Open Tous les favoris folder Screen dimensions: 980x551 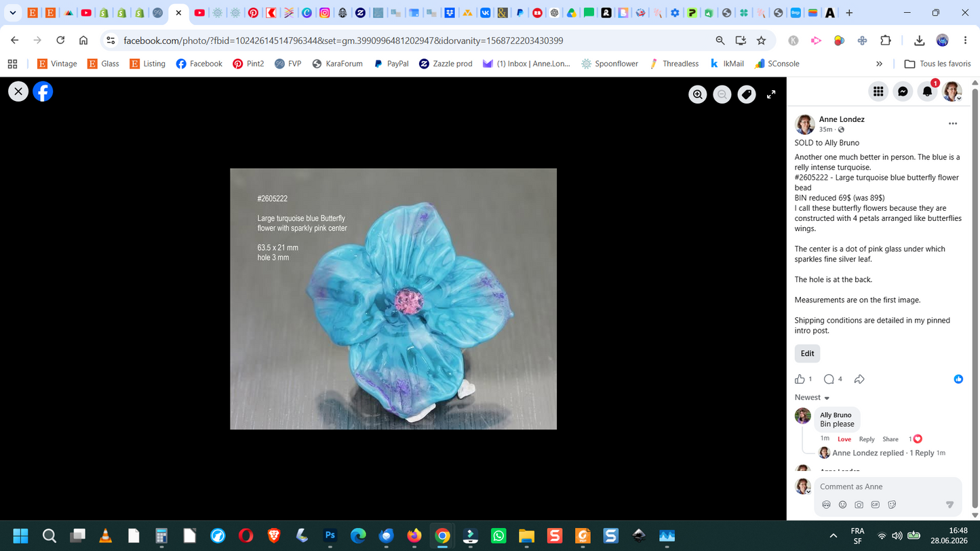(x=938, y=64)
